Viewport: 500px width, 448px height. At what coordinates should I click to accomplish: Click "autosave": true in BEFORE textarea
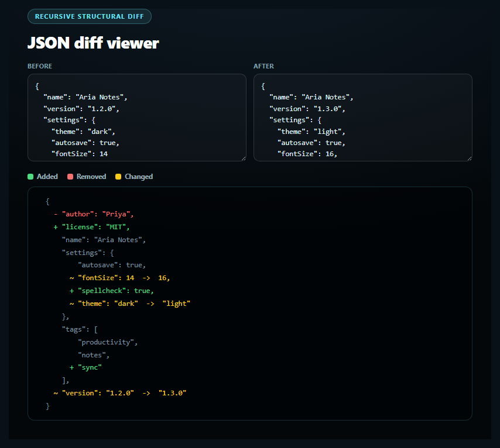tap(85, 143)
